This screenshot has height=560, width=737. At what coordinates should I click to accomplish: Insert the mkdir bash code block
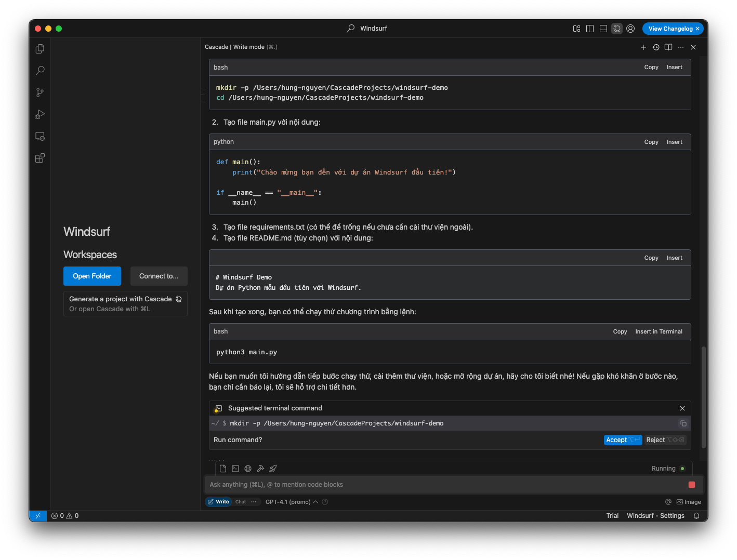click(x=675, y=68)
